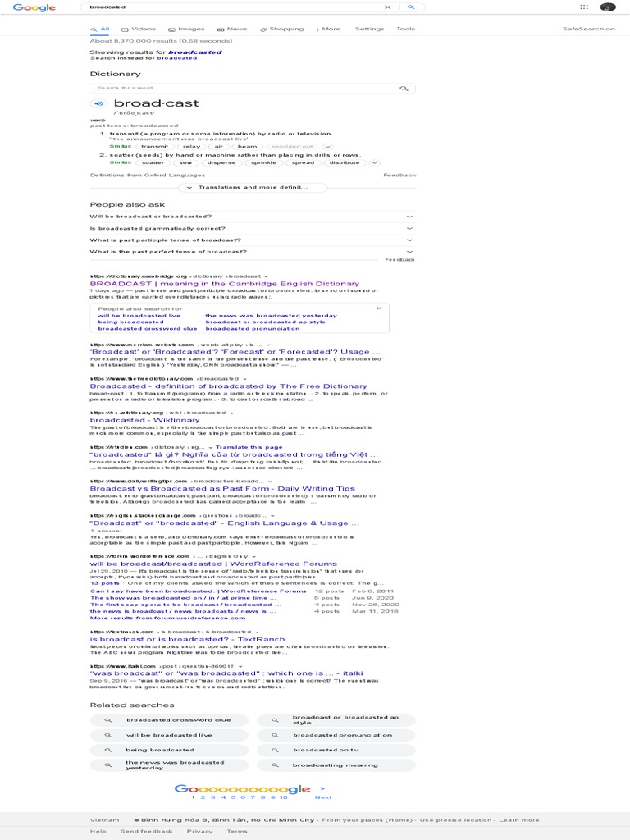Click dictionary Feedback link under definitions
Screen dimensions: 630x840
pos(399,176)
